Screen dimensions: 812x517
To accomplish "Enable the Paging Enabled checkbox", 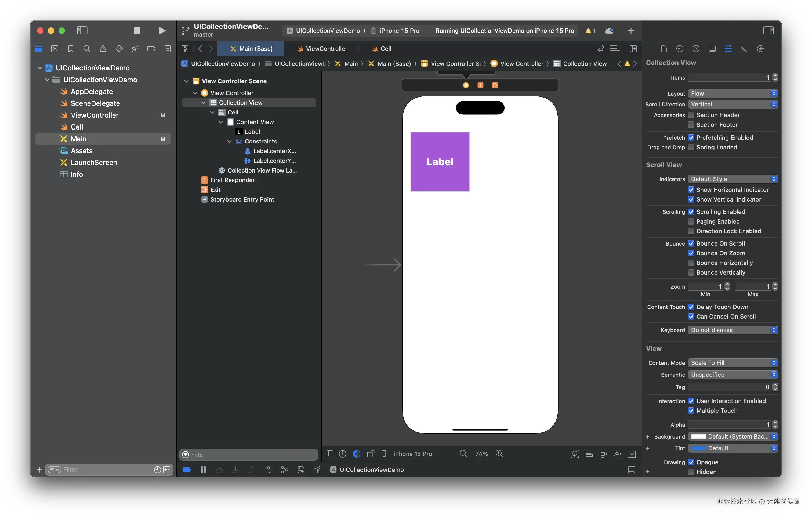I will (691, 221).
